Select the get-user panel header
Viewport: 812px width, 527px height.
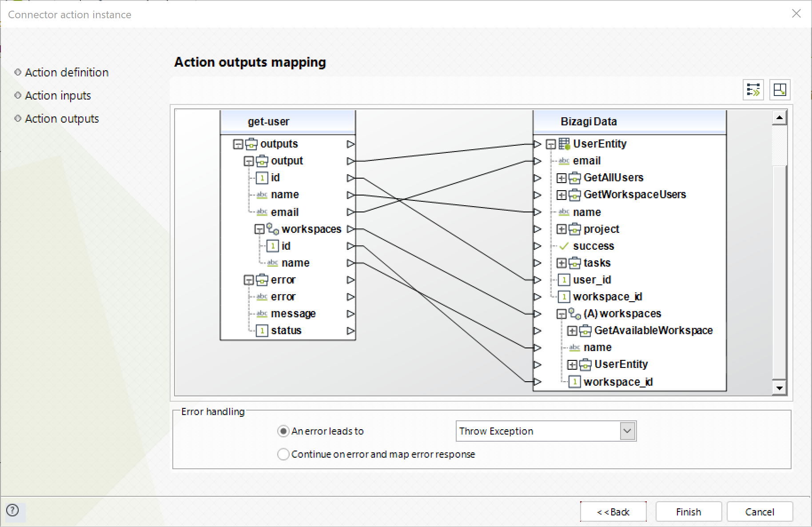point(288,122)
